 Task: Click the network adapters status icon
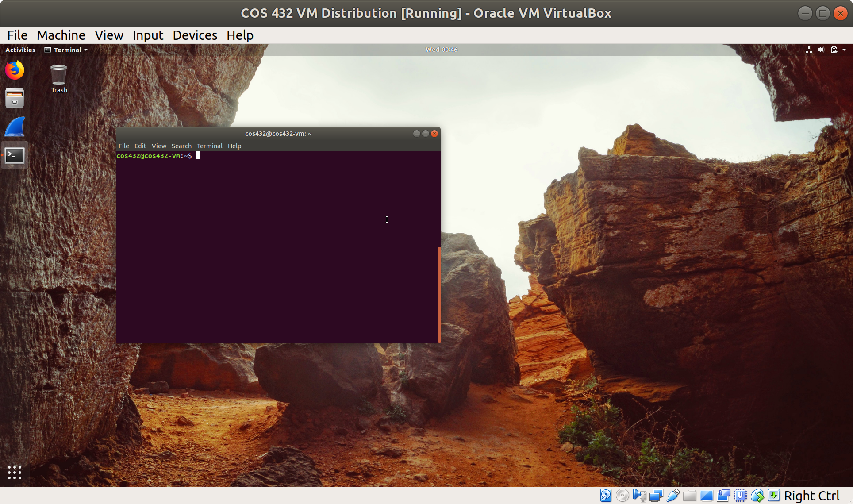click(x=656, y=496)
